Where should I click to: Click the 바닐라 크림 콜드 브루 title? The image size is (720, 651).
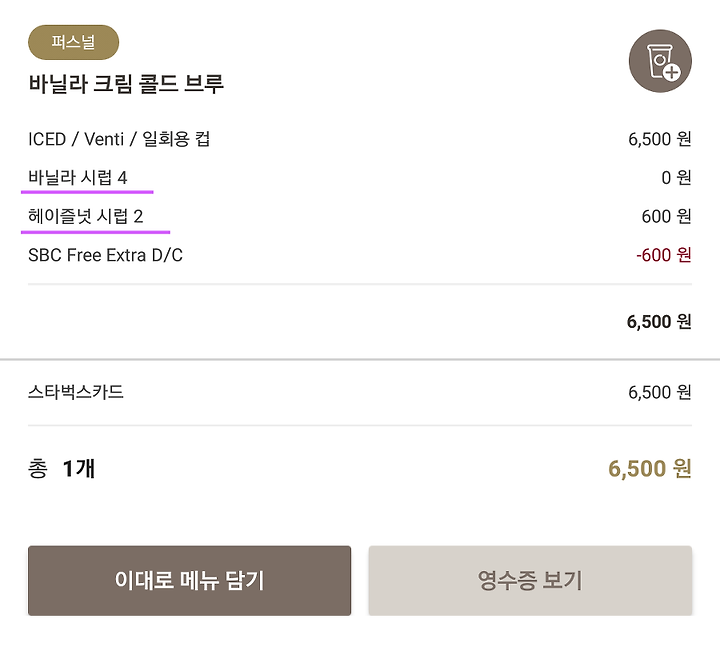pyautogui.click(x=126, y=84)
